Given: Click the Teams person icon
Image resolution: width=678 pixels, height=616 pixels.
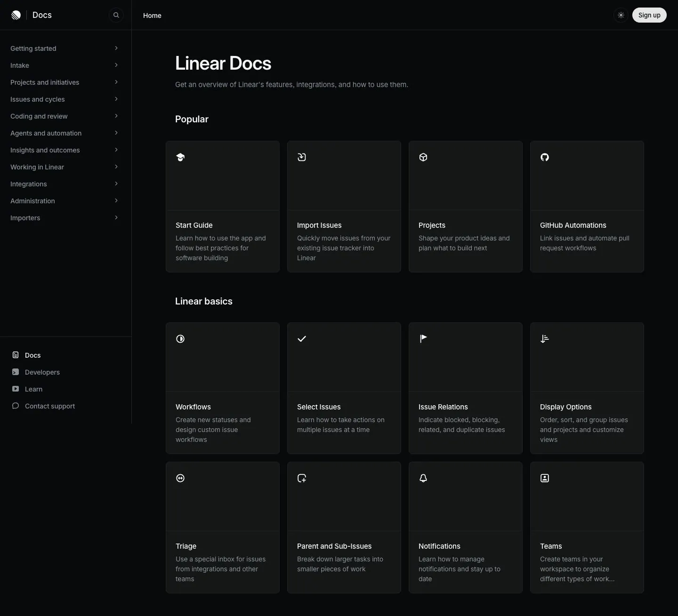Looking at the screenshot, I should pos(545,478).
